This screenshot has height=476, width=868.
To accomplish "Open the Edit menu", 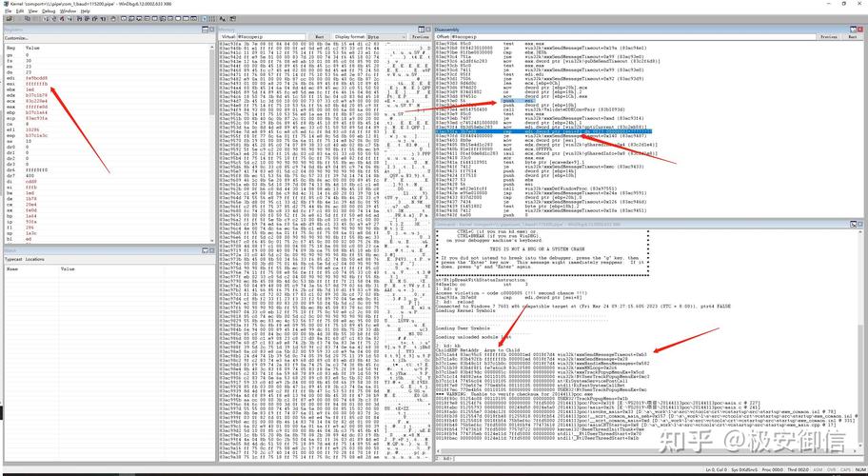I will pos(20,11).
